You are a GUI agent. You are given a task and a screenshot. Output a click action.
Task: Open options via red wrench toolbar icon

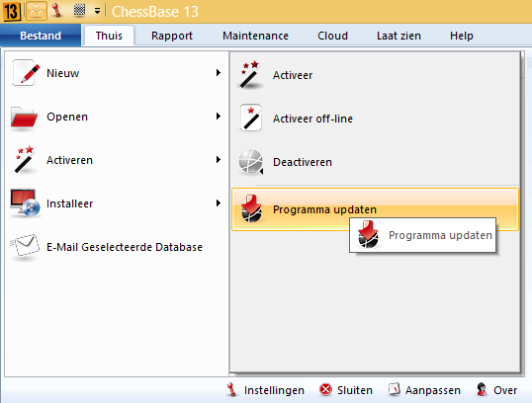[x=57, y=11]
